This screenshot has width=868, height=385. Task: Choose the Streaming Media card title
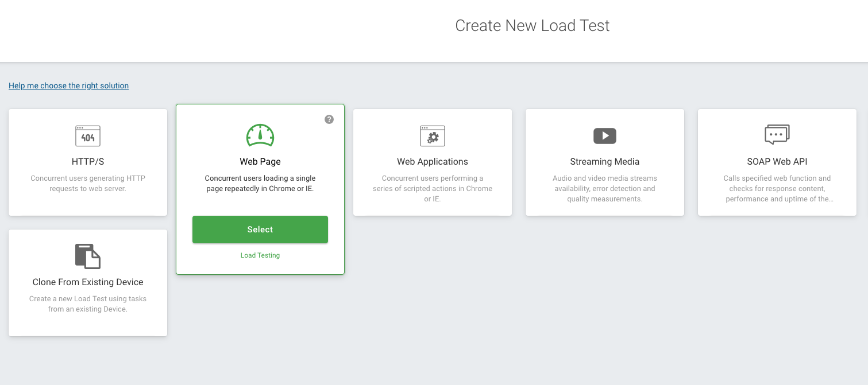tap(605, 162)
